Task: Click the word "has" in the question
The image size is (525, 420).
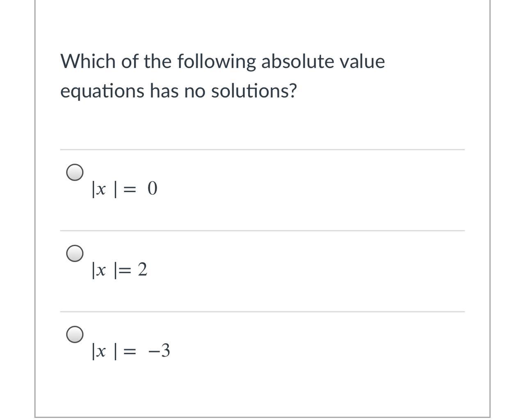Action: [x=164, y=91]
